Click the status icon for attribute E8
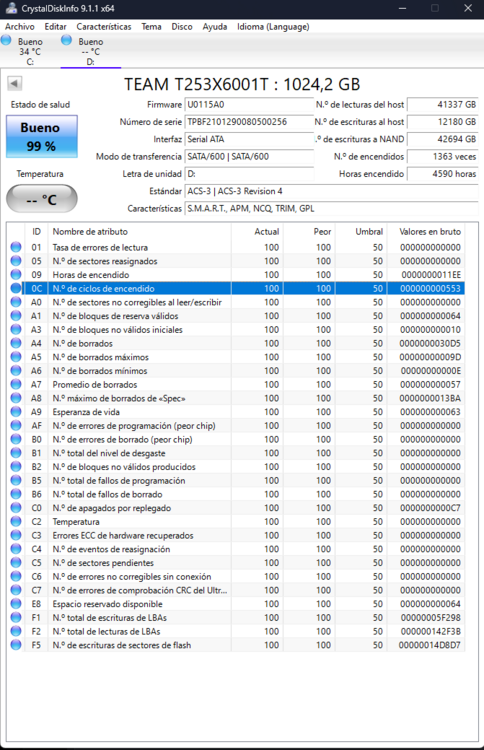The height and width of the screenshot is (750, 484). pyautogui.click(x=16, y=604)
